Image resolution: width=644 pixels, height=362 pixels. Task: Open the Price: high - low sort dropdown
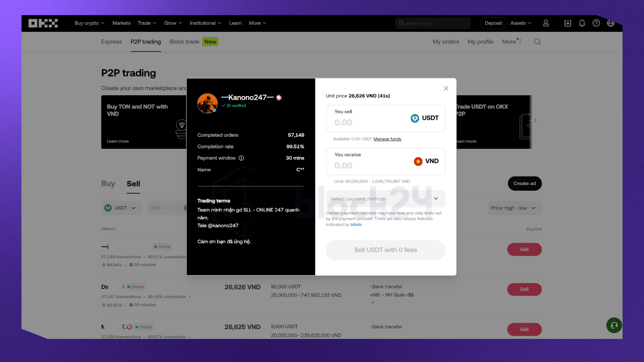514,208
